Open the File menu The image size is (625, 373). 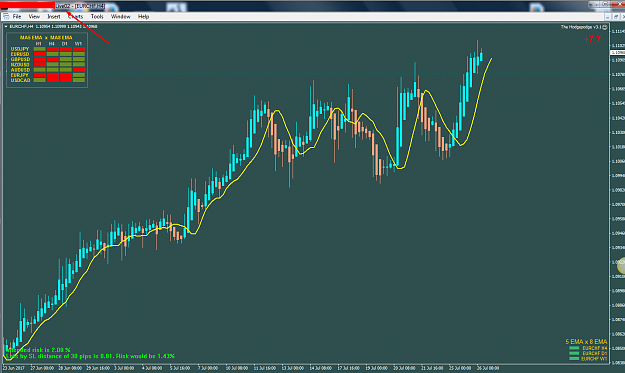17,16
